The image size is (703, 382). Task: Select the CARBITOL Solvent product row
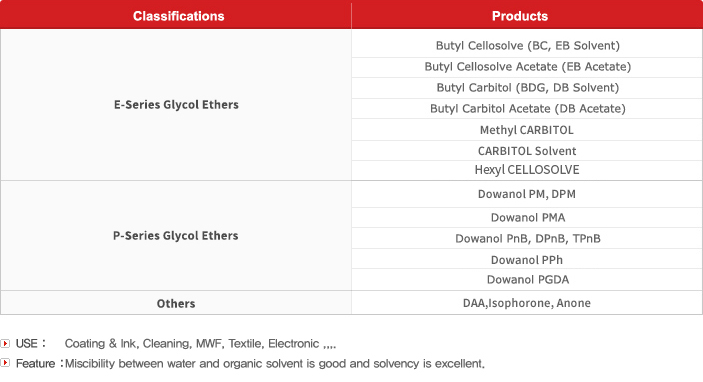[x=527, y=151]
